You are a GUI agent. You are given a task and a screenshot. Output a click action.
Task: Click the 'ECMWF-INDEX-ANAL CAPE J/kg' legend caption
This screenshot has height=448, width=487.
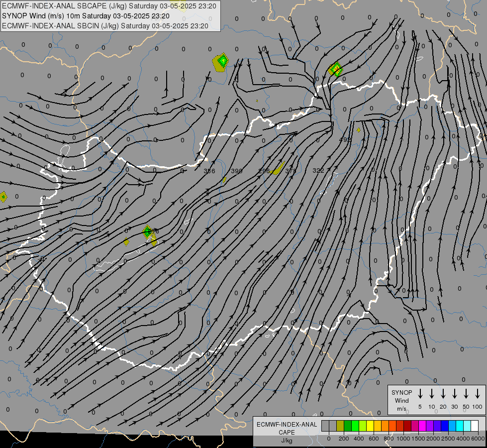point(287,433)
